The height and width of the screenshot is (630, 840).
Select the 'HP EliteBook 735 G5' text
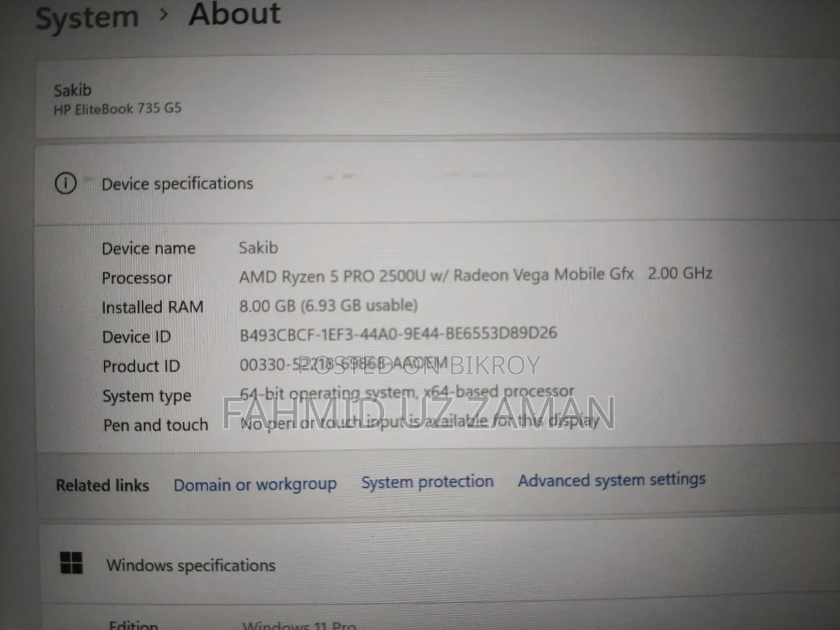118,109
